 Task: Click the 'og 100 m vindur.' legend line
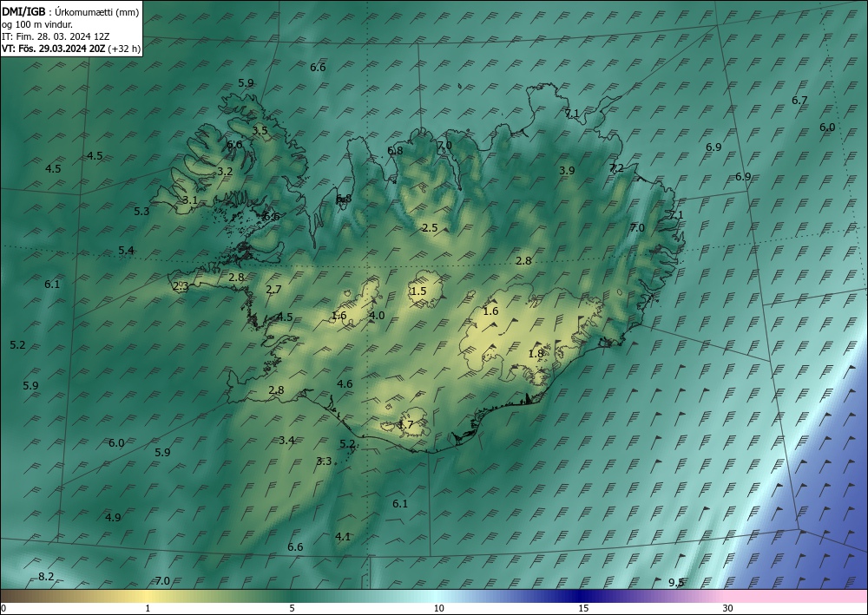point(37,24)
